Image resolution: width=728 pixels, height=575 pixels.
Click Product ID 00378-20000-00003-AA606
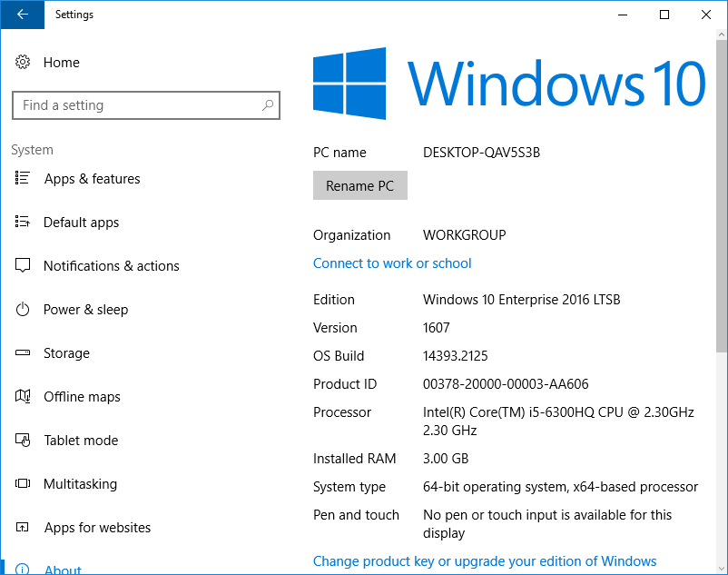506,384
